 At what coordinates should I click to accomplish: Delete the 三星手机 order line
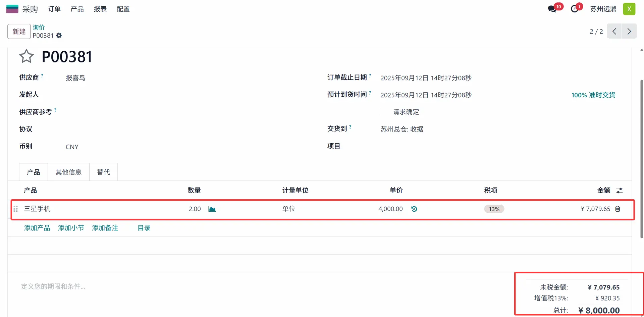pyautogui.click(x=618, y=209)
